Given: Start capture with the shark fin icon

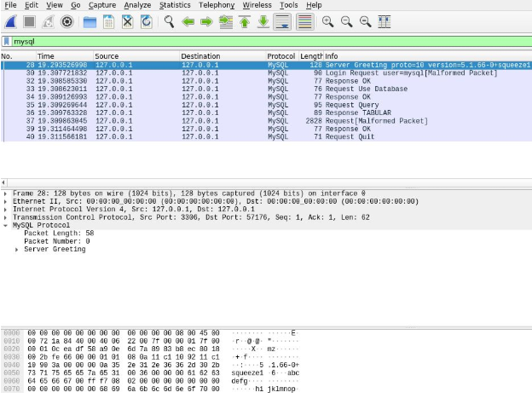Looking at the screenshot, I should click(x=13, y=21).
